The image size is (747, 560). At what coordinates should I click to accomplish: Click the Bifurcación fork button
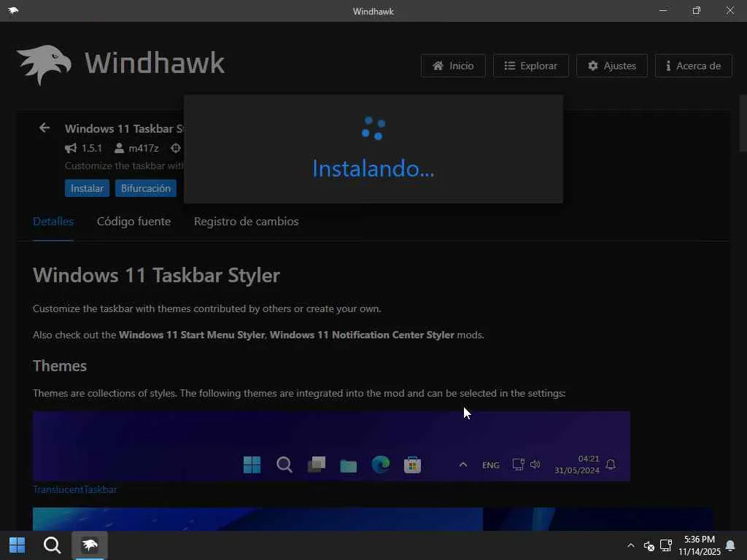146,189
